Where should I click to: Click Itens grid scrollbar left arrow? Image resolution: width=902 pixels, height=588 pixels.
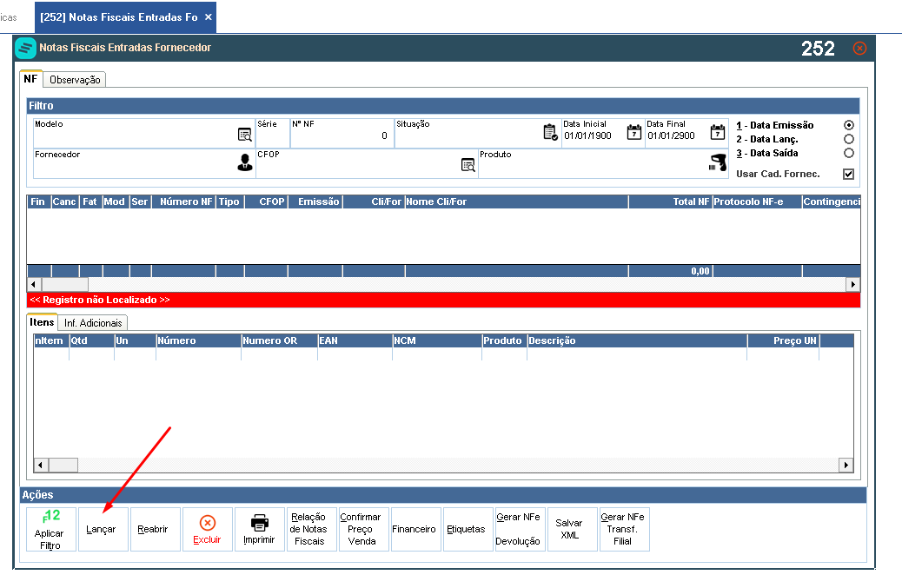click(x=40, y=465)
